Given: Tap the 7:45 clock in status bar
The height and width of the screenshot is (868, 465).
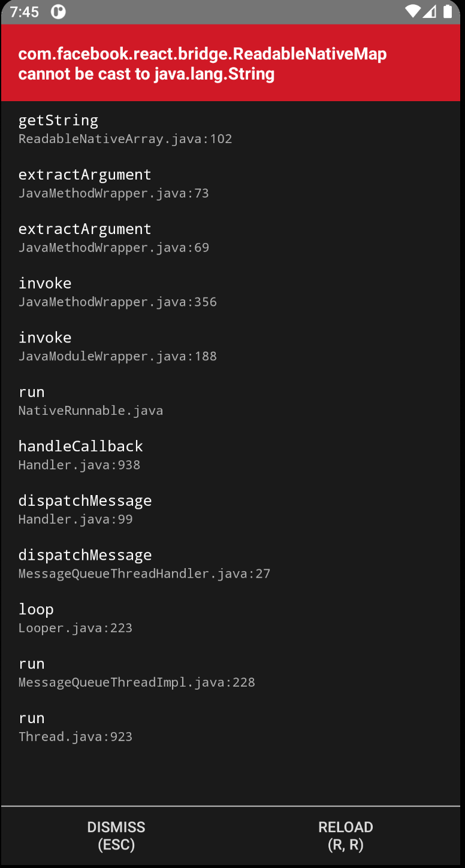Looking at the screenshot, I should pos(25,12).
